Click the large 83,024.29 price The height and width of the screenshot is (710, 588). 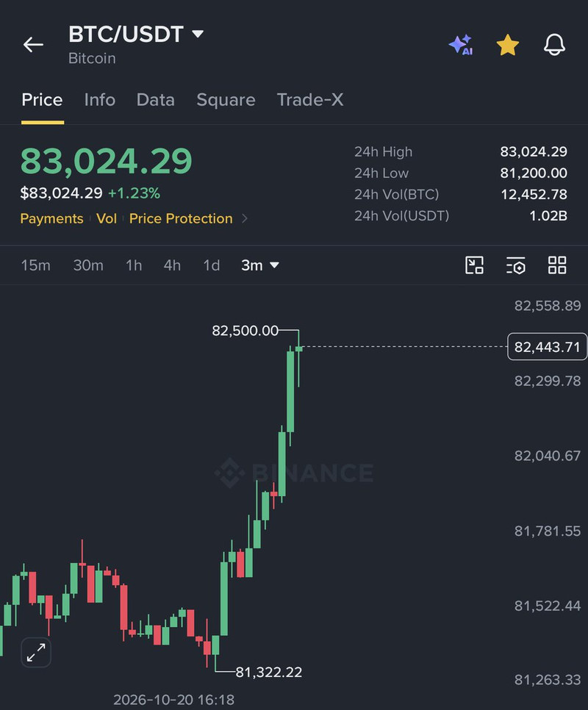coord(107,161)
